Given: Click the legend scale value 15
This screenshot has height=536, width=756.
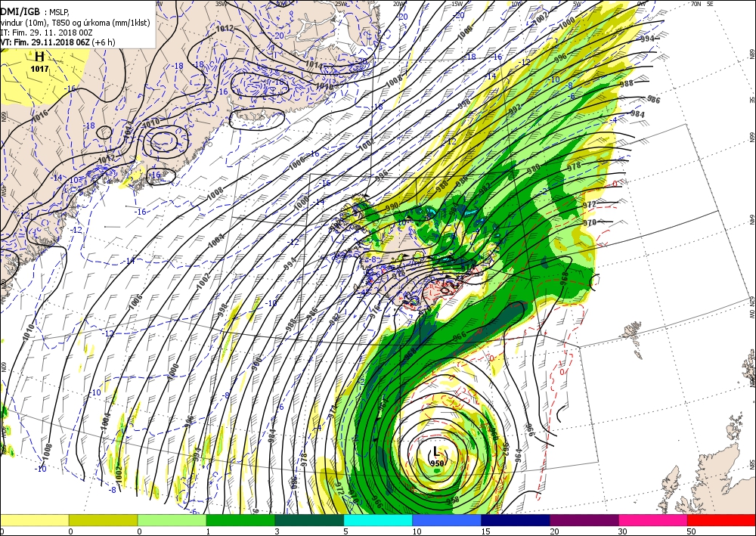Looking at the screenshot, I should [485, 531].
